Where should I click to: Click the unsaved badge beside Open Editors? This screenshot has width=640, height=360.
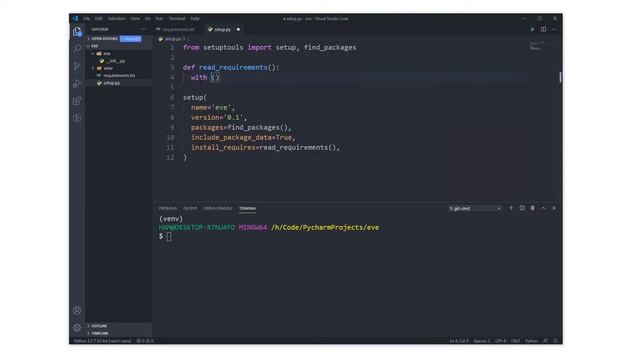(x=131, y=39)
